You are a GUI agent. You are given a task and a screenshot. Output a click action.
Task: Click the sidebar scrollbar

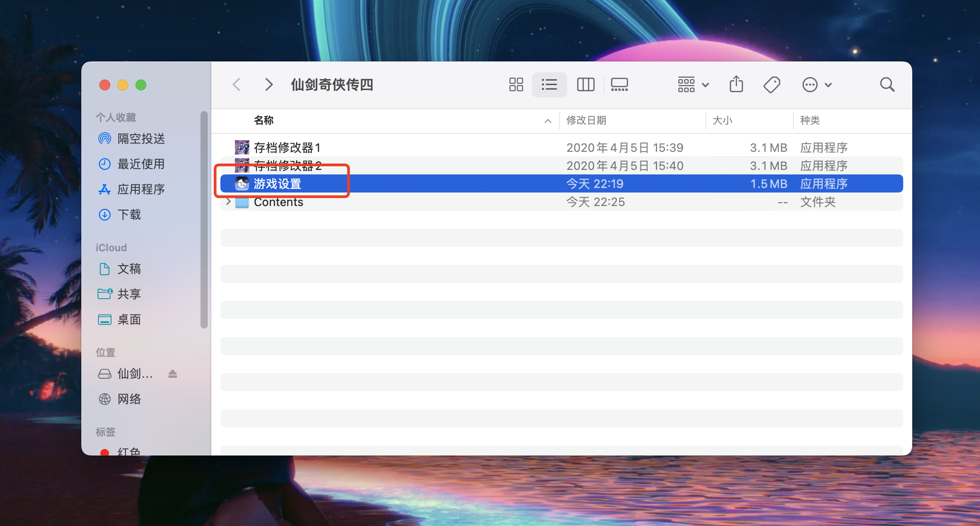(x=204, y=220)
